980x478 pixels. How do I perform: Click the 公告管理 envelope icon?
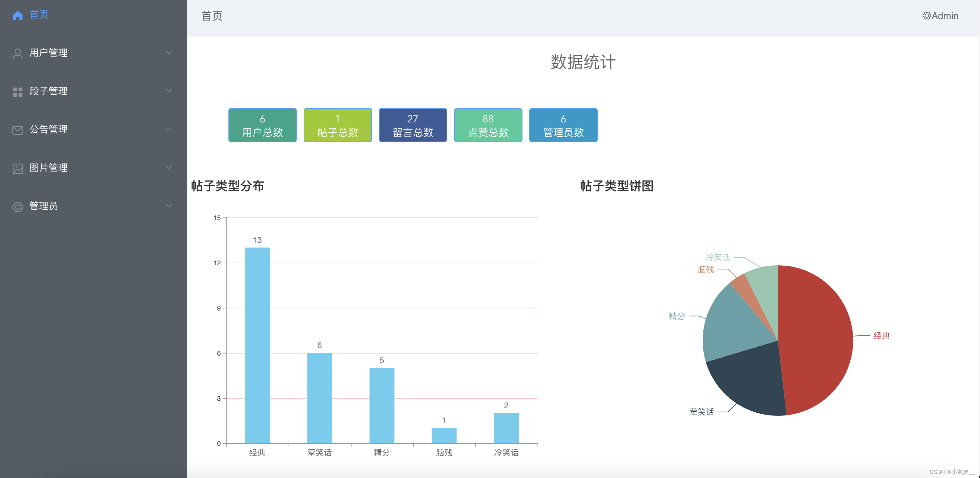point(17,130)
